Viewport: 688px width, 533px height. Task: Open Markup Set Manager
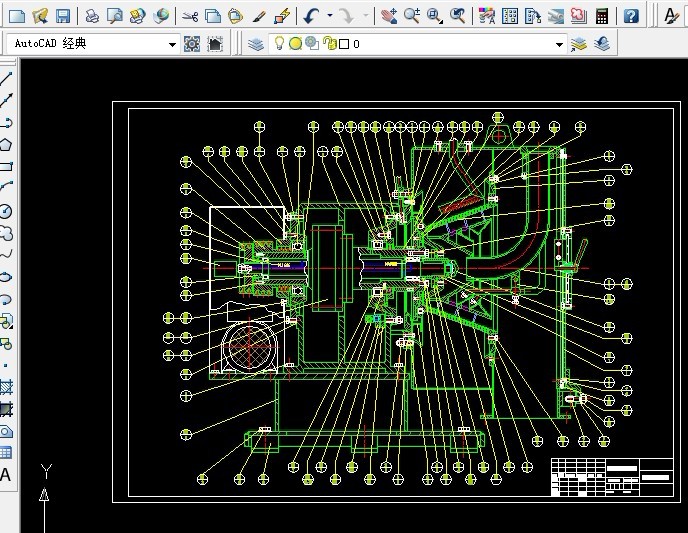point(579,17)
